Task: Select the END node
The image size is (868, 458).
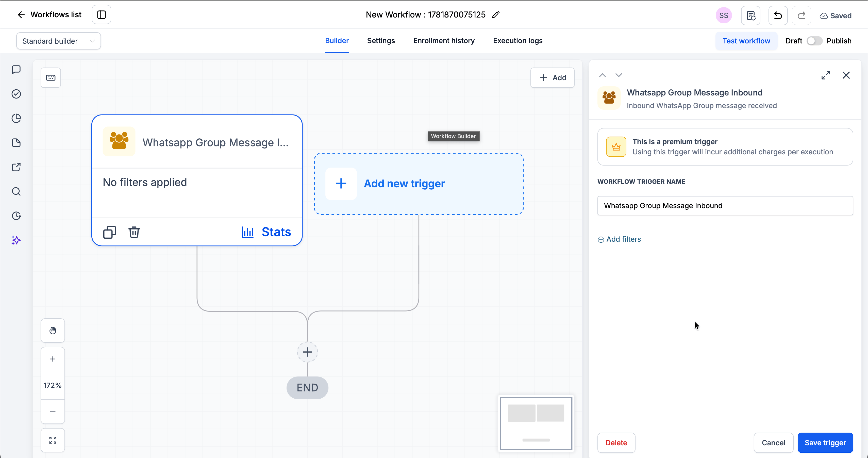Action: pyautogui.click(x=307, y=388)
